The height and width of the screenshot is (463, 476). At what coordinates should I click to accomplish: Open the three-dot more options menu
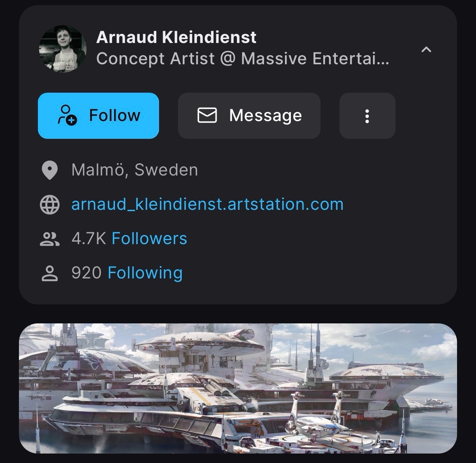click(x=367, y=116)
